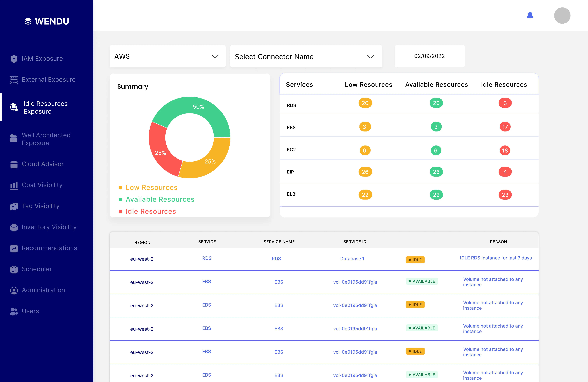
Task: Click the Low Resources legend entry
Action: 148,187
